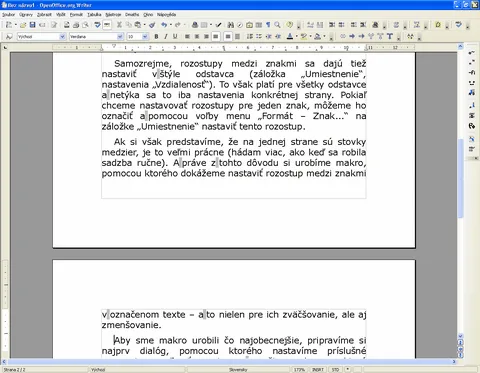Open the Soubor menu
The image size is (480, 373).
9,15
